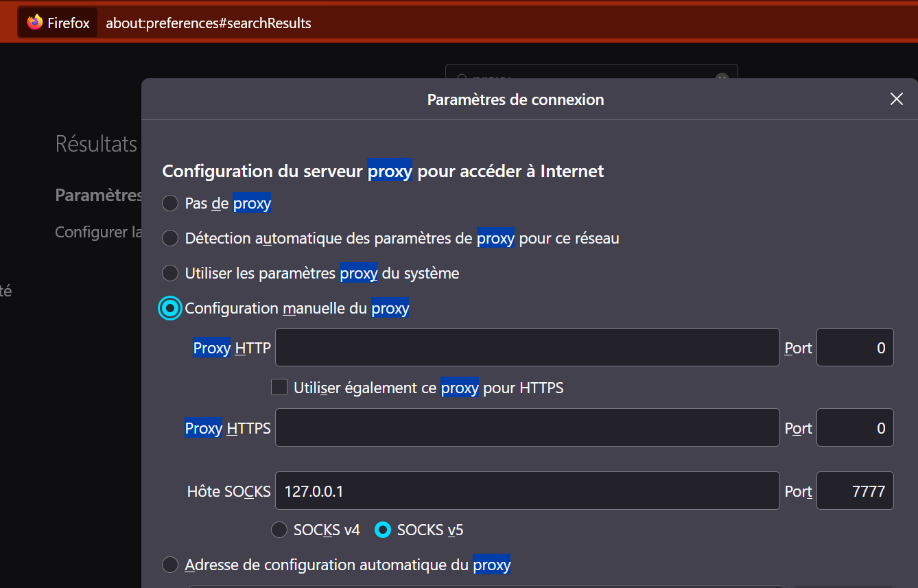Click the Firefox logo icon in address bar
The width and height of the screenshot is (918, 588).
[x=35, y=23]
